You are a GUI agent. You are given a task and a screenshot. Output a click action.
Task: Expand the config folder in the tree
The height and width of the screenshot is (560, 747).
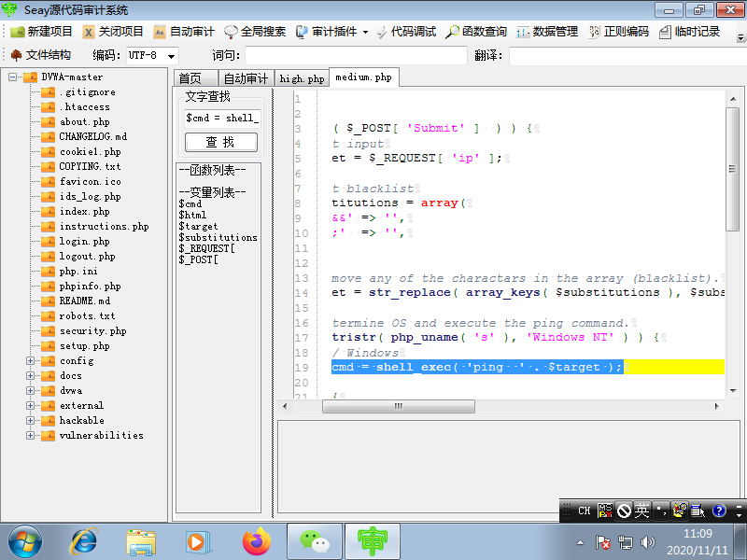click(28, 360)
